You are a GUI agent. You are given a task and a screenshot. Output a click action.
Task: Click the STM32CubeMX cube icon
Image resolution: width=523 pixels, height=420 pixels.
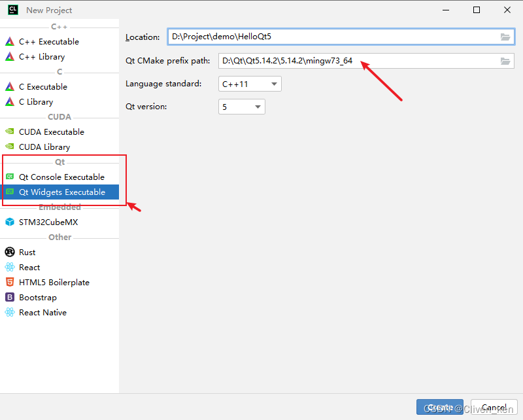[10, 222]
